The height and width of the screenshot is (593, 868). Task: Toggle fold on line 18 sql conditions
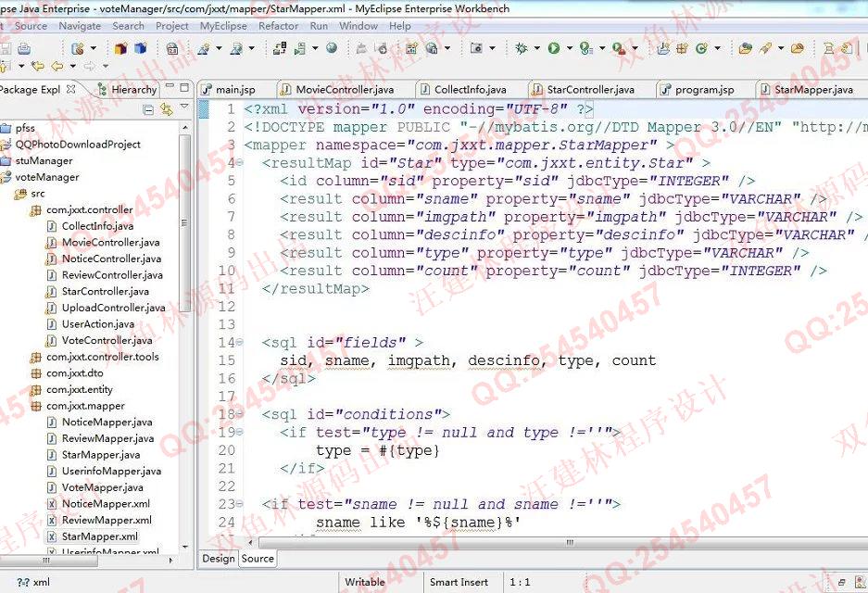tap(240, 414)
